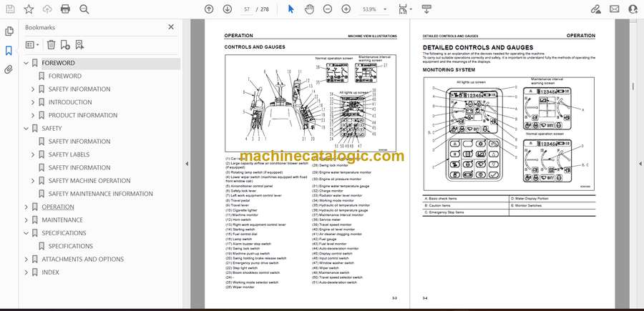644x311 pixels.
Task: Open the nested FOREWORD bookmark
Action: coord(65,76)
